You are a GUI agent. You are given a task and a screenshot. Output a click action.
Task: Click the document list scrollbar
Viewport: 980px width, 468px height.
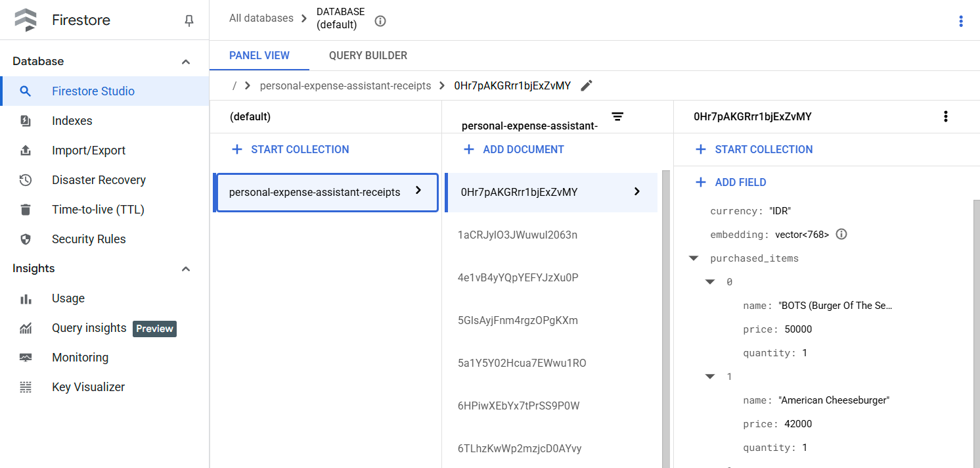[x=666, y=316]
